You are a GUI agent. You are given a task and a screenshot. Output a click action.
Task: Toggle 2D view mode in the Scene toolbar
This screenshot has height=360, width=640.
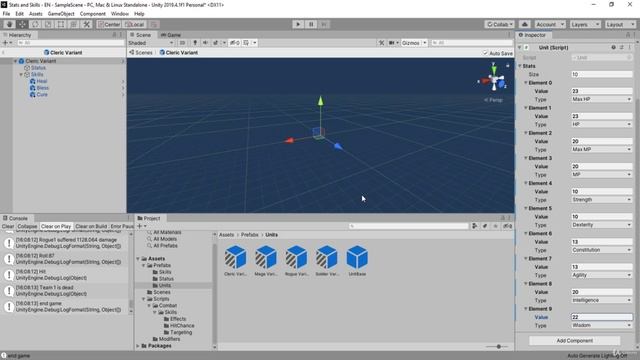coord(182,43)
